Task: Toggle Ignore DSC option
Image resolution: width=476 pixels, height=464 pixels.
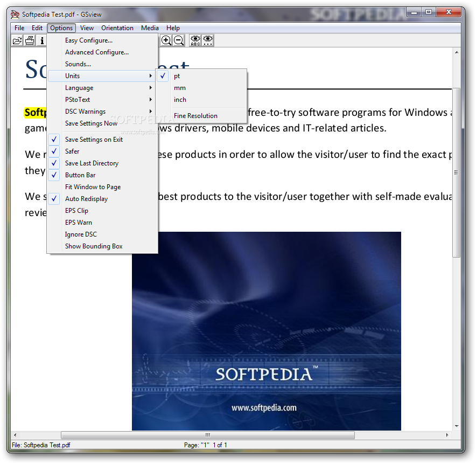Action: (103, 234)
